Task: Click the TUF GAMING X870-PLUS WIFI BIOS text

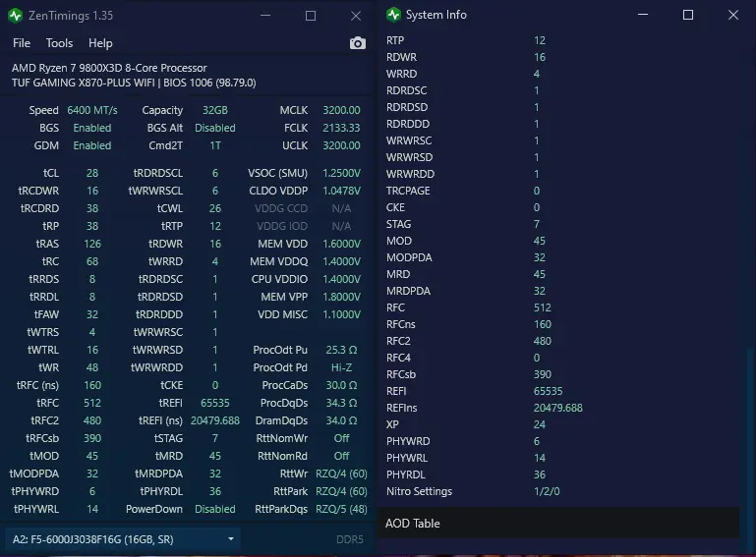Action: tap(134, 83)
